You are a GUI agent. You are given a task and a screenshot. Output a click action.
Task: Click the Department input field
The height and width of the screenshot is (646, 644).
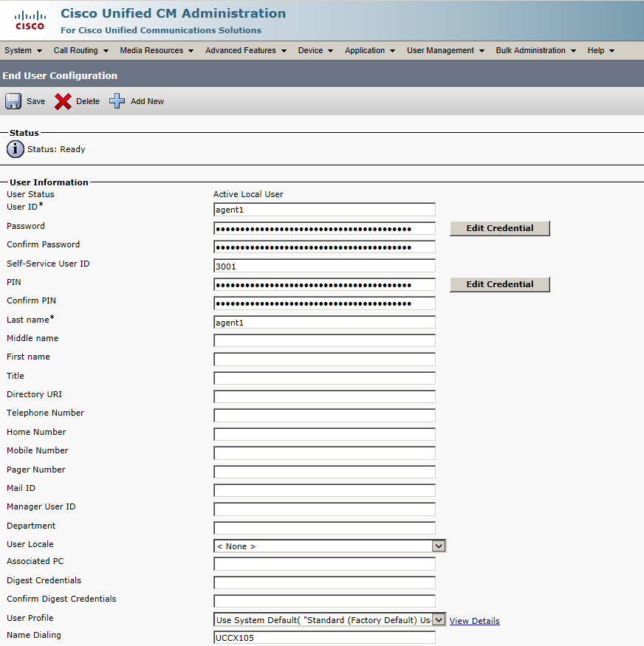324,528
